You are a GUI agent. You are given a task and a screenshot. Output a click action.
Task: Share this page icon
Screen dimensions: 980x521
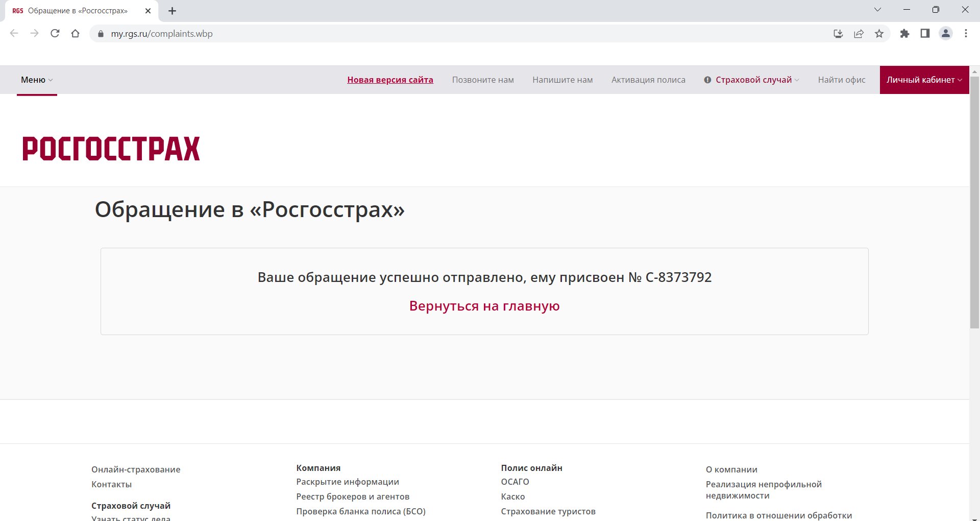[x=859, y=34]
